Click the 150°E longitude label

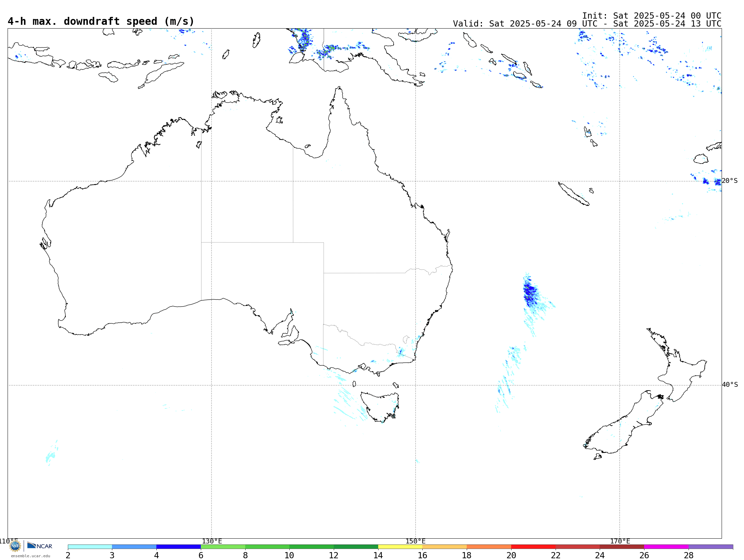pyautogui.click(x=415, y=541)
